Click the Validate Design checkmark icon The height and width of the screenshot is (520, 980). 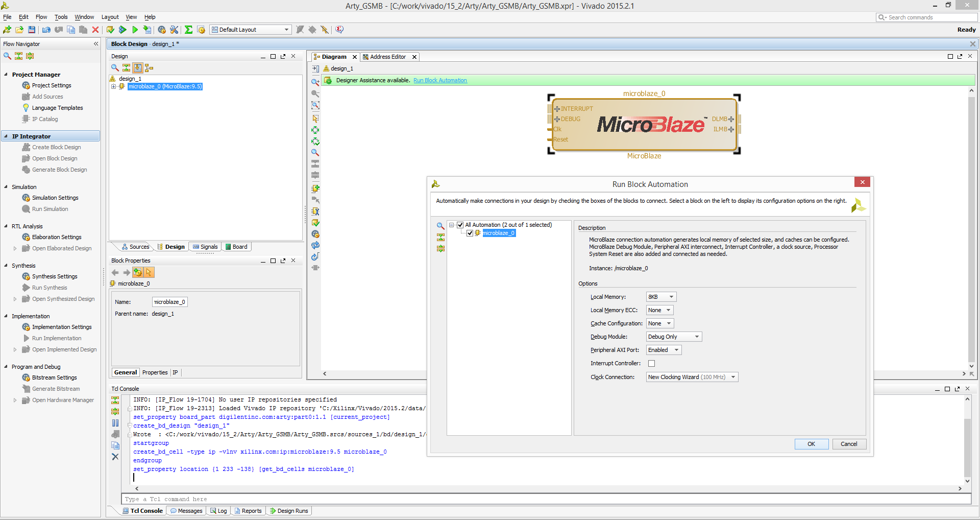(x=315, y=223)
